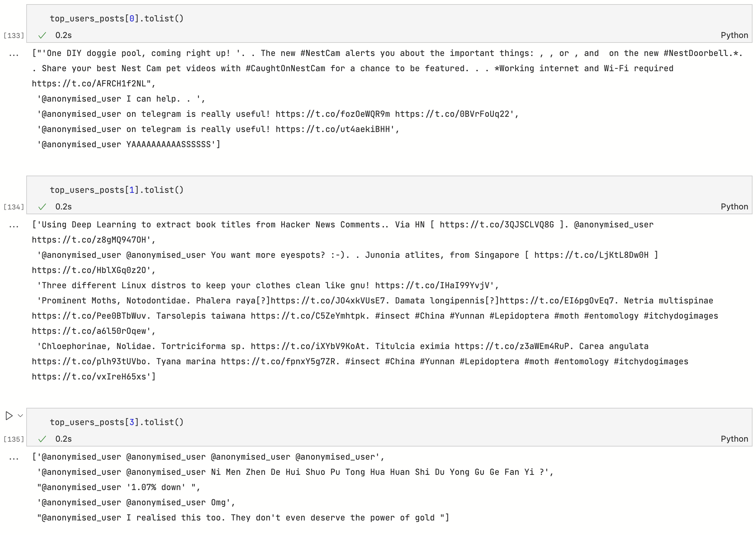Select execution count label [133]

(14, 36)
